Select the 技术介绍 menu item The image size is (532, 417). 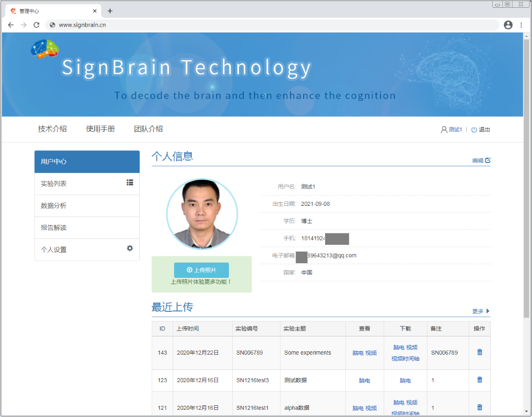point(52,128)
